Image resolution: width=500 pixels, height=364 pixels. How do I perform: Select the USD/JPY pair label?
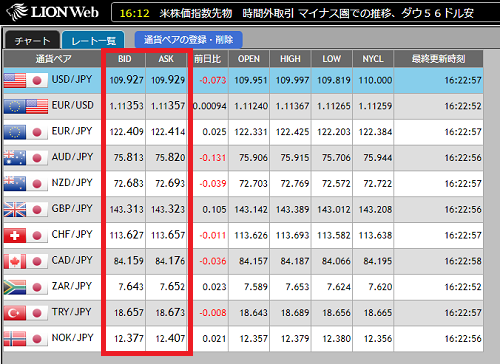pyautogui.click(x=72, y=79)
